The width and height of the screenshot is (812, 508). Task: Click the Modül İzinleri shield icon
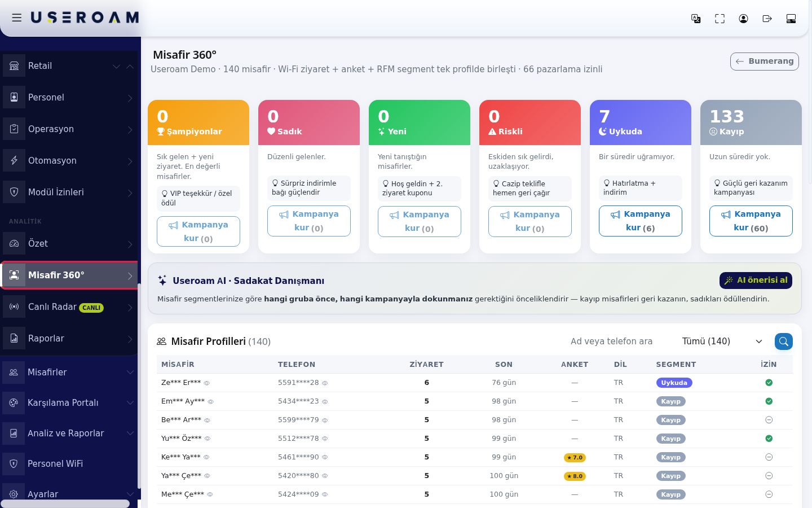[x=14, y=192]
